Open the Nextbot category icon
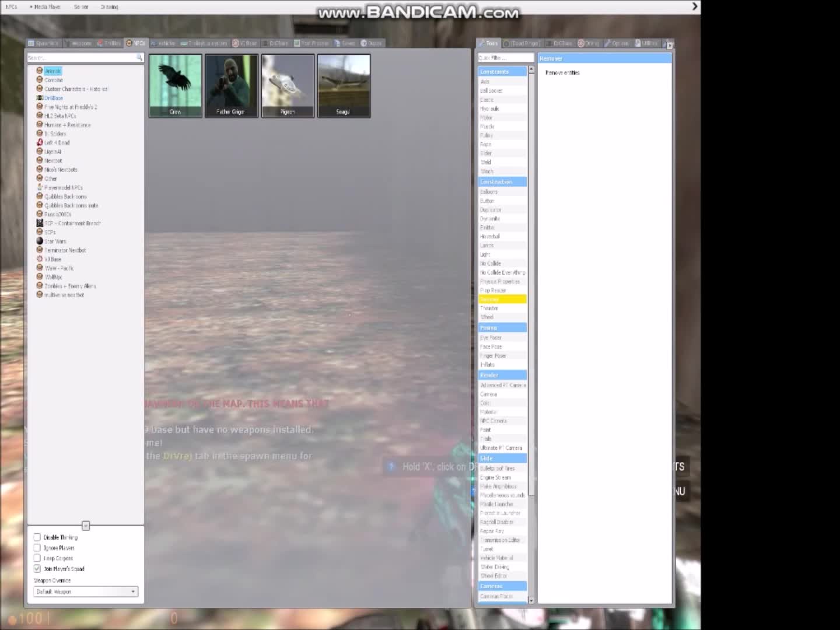Image resolution: width=840 pixels, height=630 pixels. (40, 160)
